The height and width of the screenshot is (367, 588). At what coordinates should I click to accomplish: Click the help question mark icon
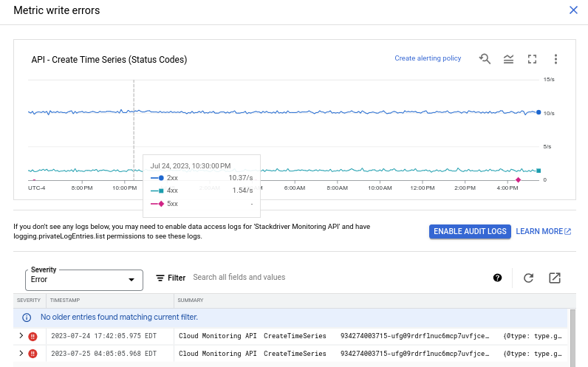(497, 278)
